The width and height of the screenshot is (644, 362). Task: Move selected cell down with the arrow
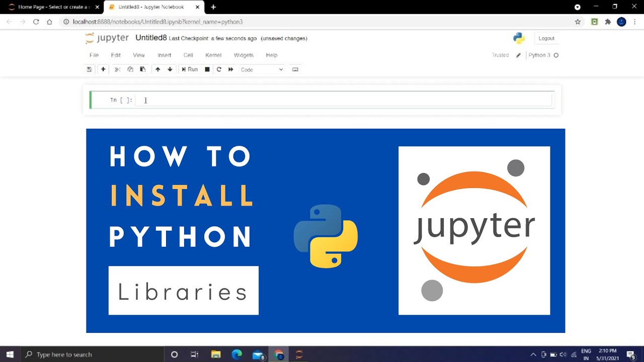coord(170,69)
